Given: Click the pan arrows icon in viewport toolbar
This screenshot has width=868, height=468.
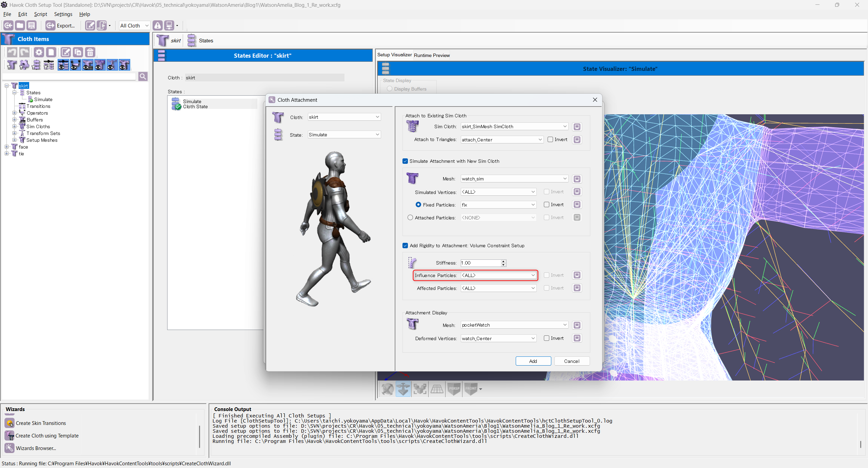Looking at the screenshot, I should pyautogui.click(x=403, y=389).
